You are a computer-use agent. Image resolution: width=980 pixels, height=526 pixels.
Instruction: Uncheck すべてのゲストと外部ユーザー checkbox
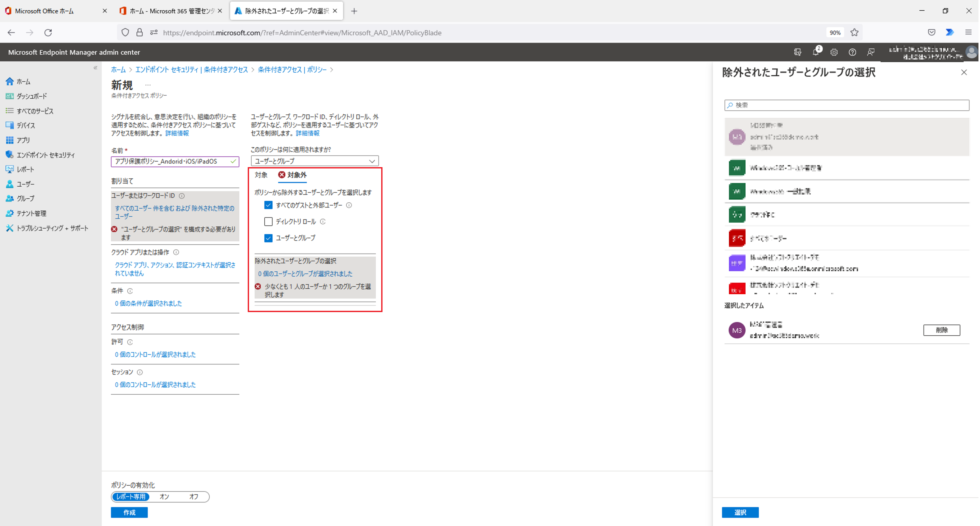(268, 205)
